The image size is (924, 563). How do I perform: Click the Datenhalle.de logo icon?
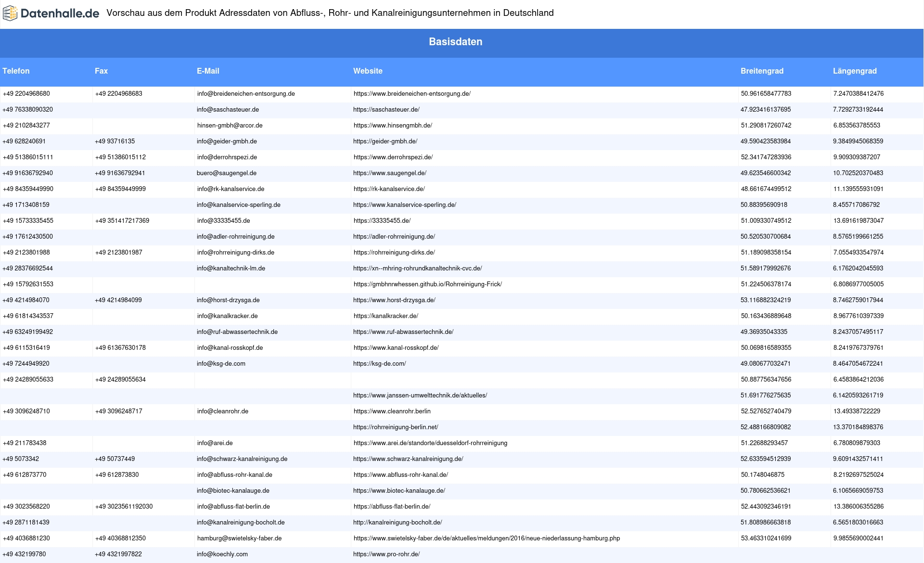pyautogui.click(x=10, y=13)
